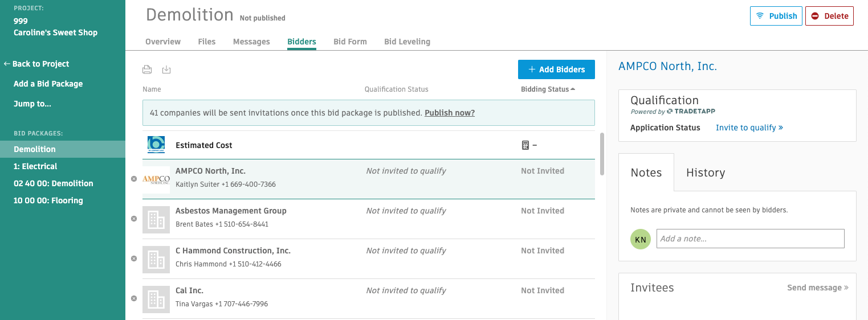
Task: Open the History tab
Action: [705, 173]
